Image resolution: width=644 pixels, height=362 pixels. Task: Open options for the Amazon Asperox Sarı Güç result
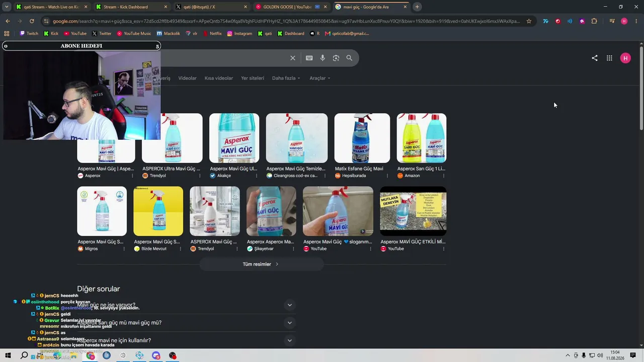pos(444,176)
